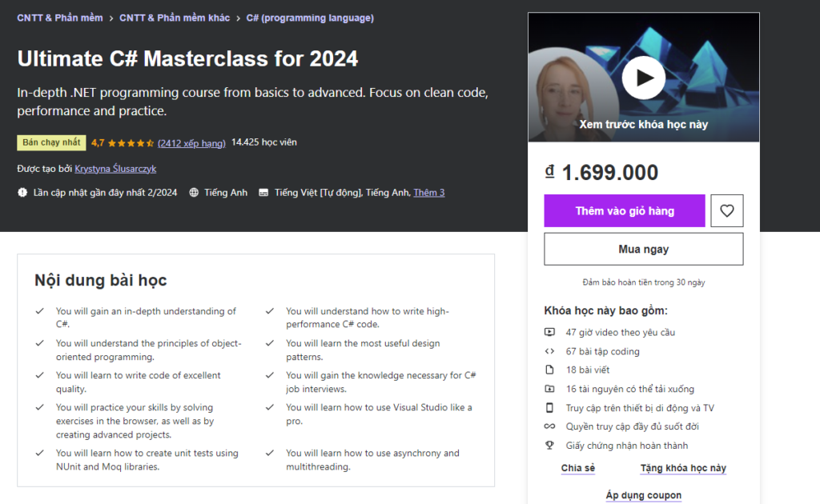Click the infinity lifetime access icon
This screenshot has width=820, height=504.
pyautogui.click(x=549, y=427)
